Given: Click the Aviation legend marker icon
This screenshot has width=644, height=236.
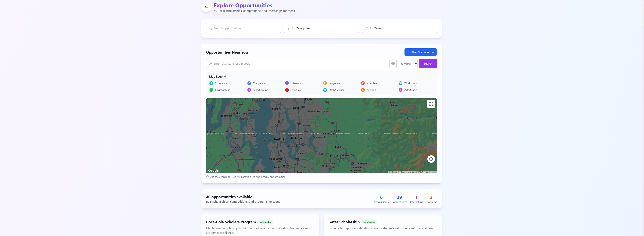Looking at the screenshot, I should (x=362, y=90).
